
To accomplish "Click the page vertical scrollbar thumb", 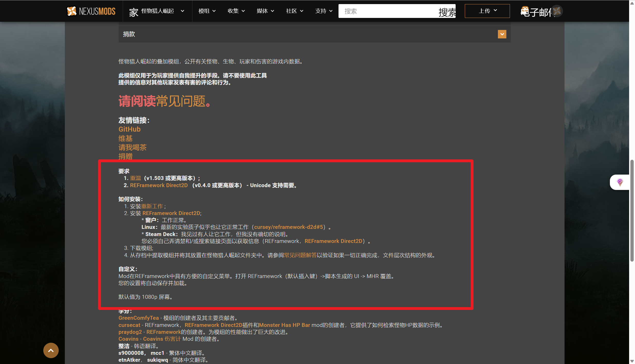I will pos(632,210).
